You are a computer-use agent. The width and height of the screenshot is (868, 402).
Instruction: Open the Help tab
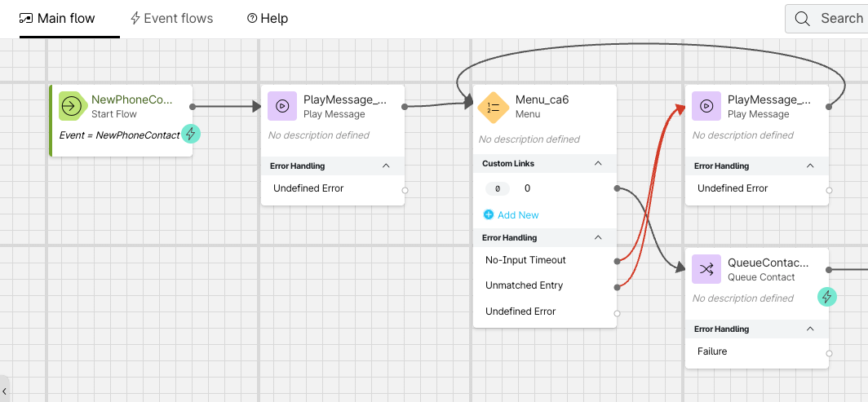click(268, 18)
